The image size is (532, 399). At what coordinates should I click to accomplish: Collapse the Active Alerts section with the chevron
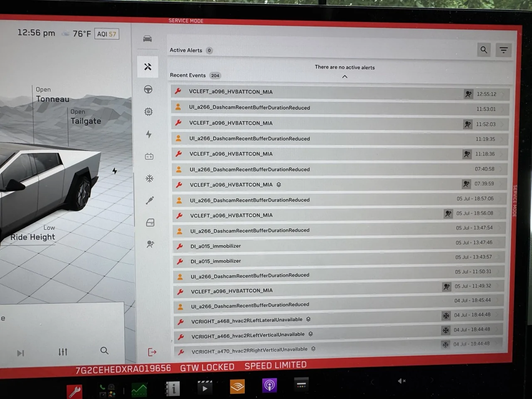point(345,76)
